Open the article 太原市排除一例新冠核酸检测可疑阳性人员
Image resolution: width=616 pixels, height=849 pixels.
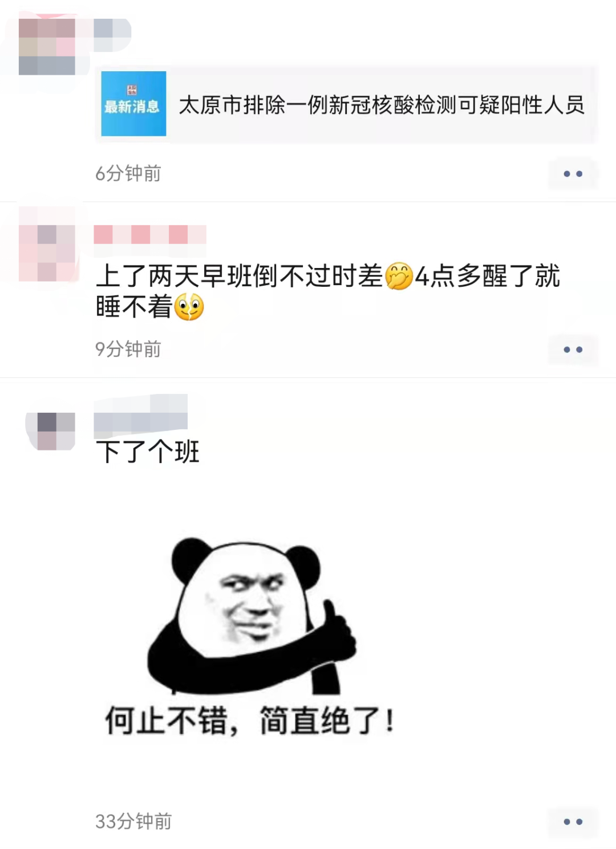click(382, 105)
